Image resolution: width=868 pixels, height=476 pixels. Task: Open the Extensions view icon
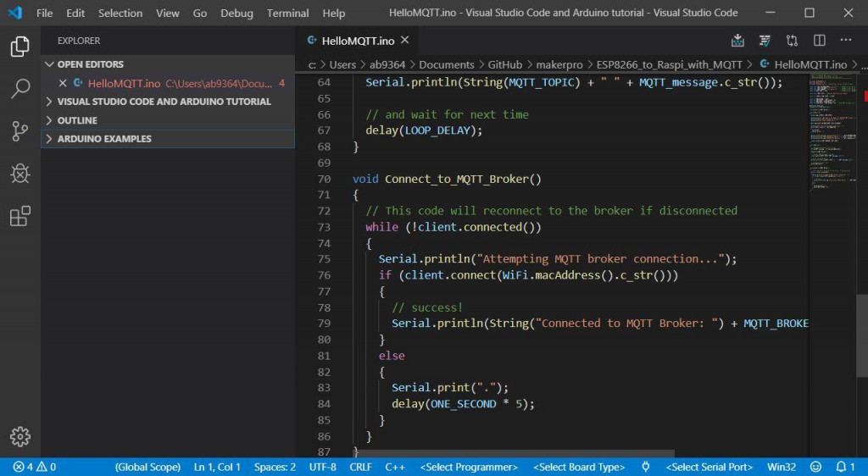point(20,216)
